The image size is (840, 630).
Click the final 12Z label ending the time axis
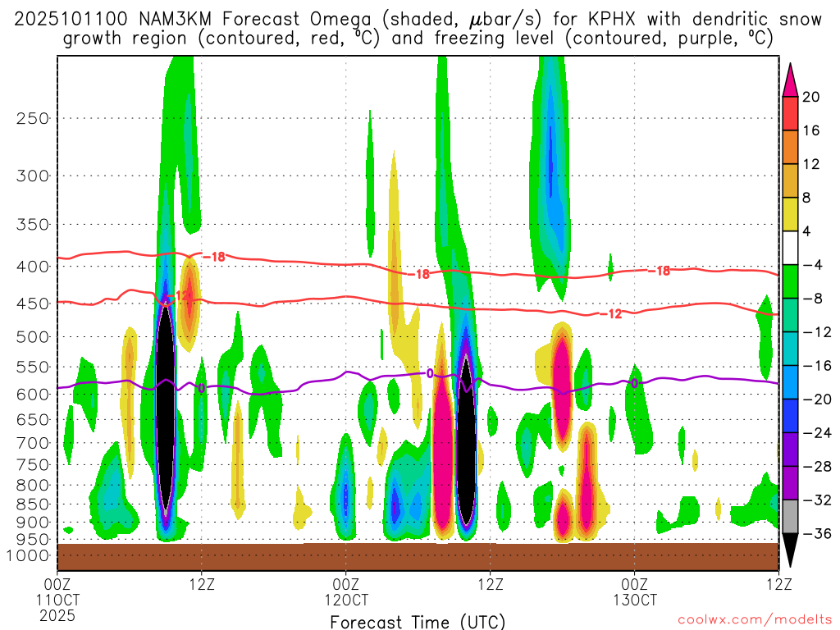tap(778, 583)
